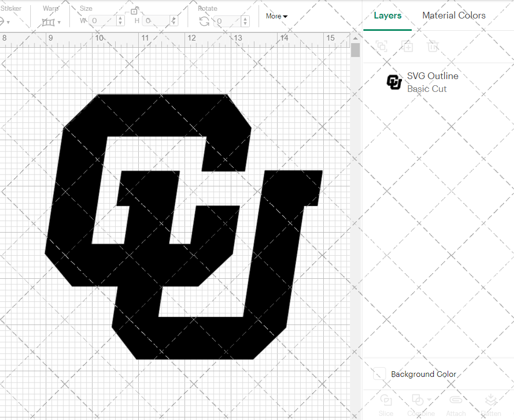This screenshot has height=420, width=514.
Task: Open the More dropdown menu
Action: tap(277, 16)
